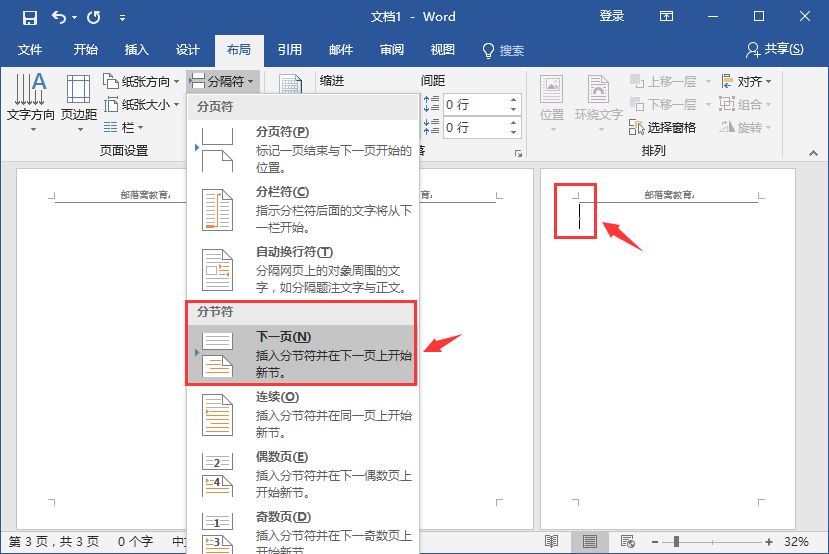Insert 偶数页(E) even page section break
Image resolution: width=829 pixels, height=554 pixels.
point(303,475)
